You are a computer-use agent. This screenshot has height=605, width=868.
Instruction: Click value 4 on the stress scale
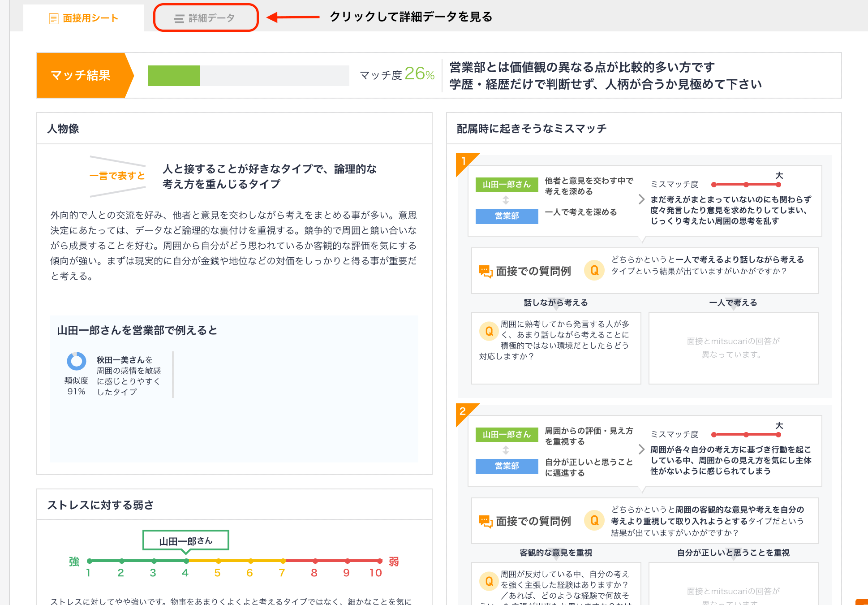[x=185, y=561]
